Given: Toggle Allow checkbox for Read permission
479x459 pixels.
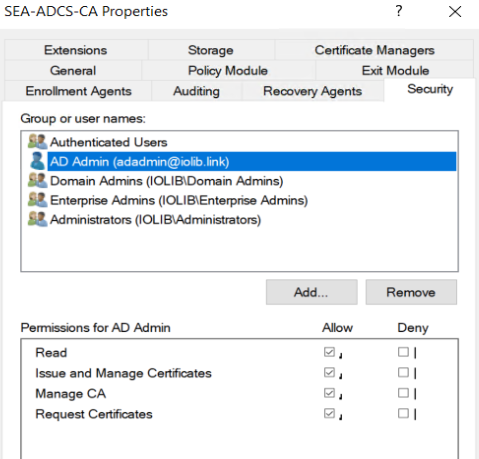Looking at the screenshot, I should coord(329,352).
